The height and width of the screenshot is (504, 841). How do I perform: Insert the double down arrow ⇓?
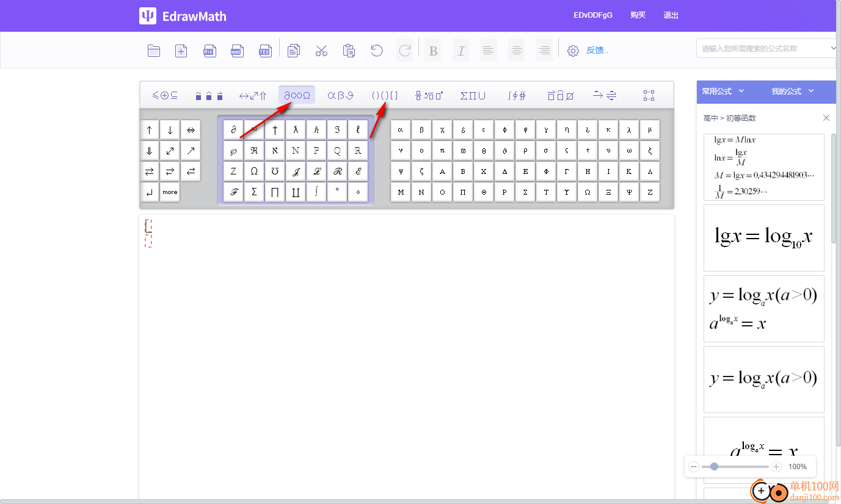coord(150,150)
